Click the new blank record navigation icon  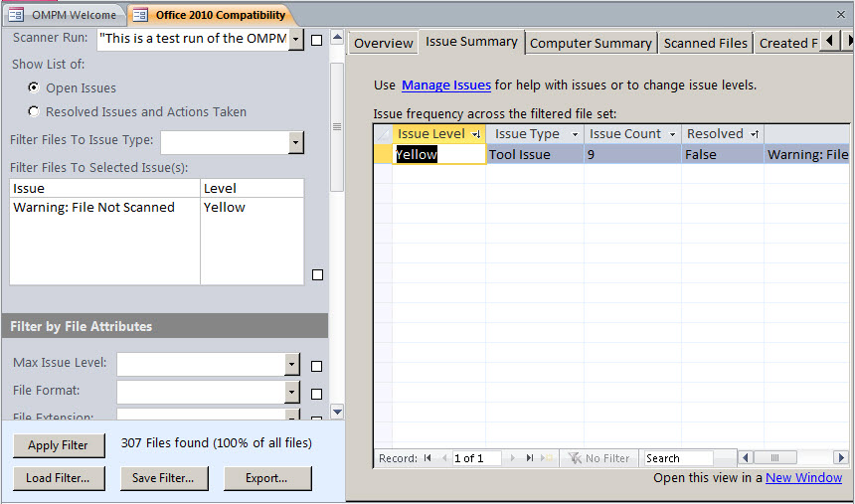tap(546, 458)
